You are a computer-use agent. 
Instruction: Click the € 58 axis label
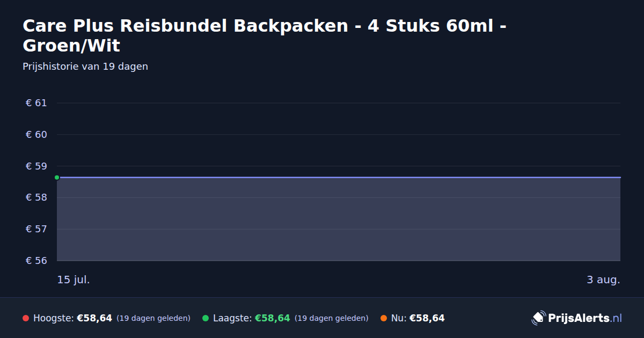click(36, 197)
